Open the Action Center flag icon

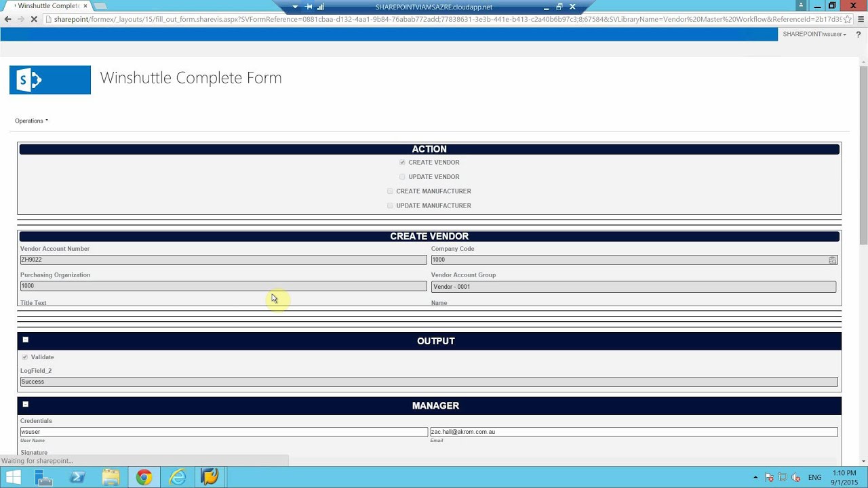pos(769,477)
